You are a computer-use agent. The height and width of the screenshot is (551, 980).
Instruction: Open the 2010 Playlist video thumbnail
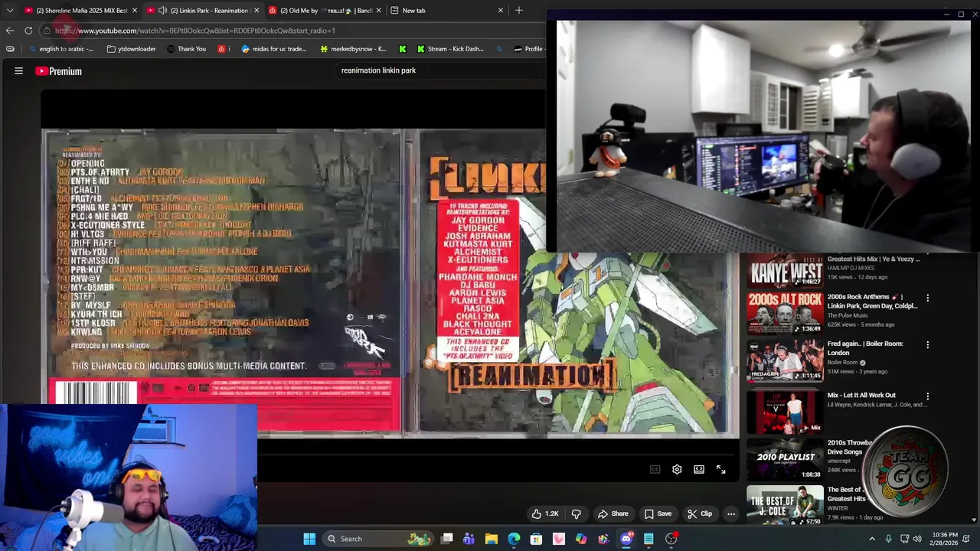[785, 458]
